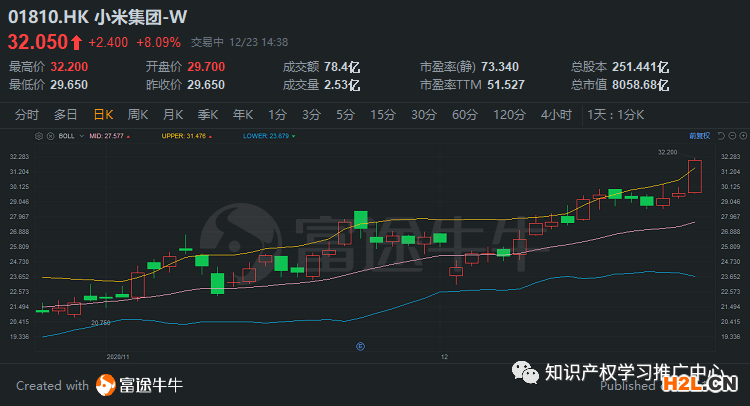Viewport: 750px width, 406px height.
Task: Click the +8.09% change percentage
Action: click(x=158, y=43)
